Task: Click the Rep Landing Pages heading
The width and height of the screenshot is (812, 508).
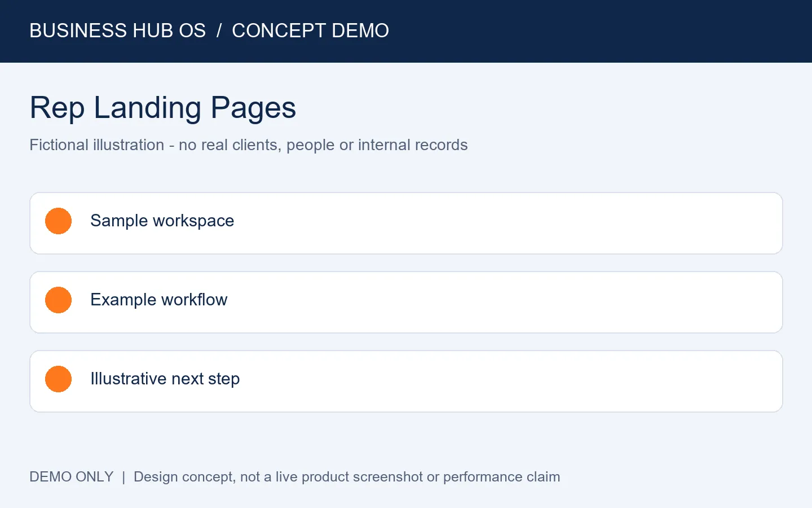Action: pyautogui.click(x=163, y=108)
